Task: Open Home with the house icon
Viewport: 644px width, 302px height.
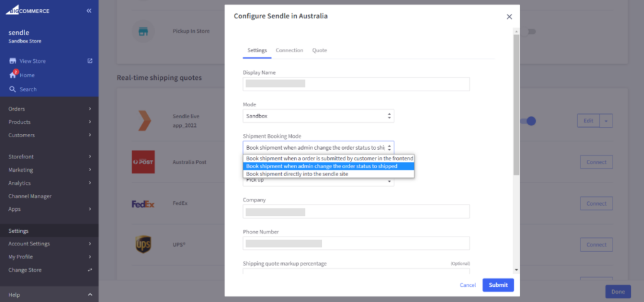Action: pos(13,75)
